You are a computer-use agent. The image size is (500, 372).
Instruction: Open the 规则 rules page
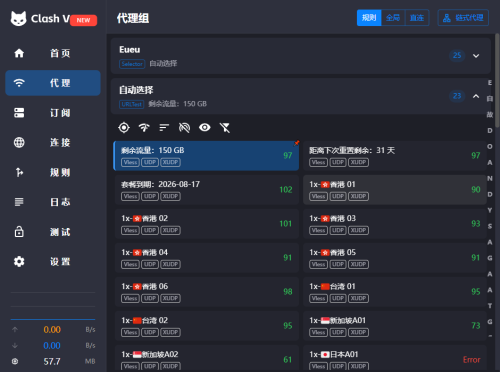53,172
